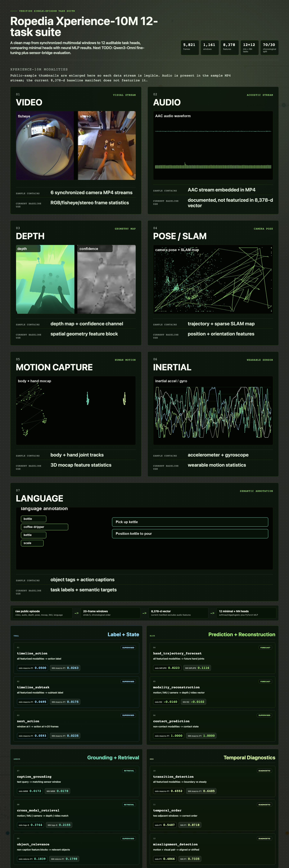Click the 'Ropedia Xperience-10M 12-task suite' title
Image resolution: width=289 pixels, height=868 pixels.
84,27
